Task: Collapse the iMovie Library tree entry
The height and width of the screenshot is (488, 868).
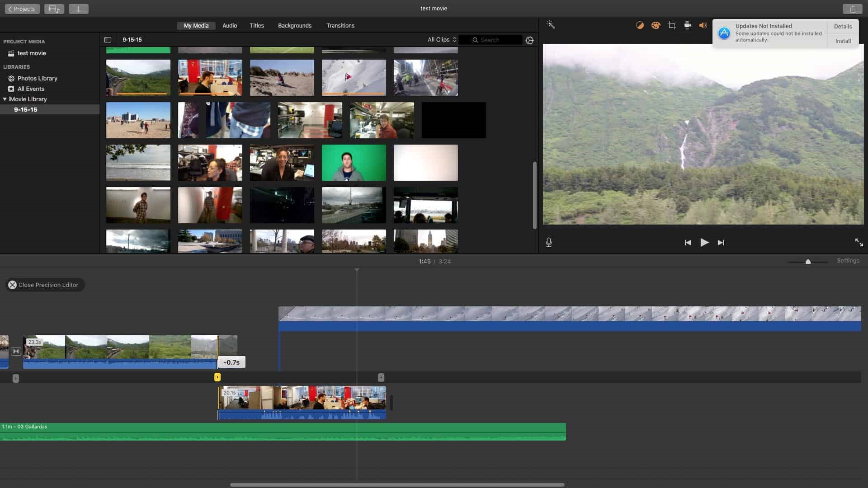Action: 5,99
